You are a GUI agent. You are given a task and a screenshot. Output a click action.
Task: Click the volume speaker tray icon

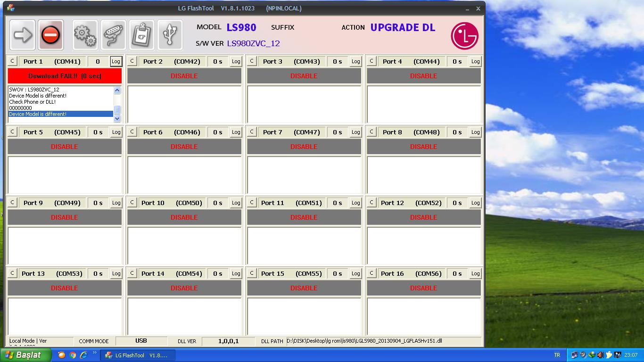600,355
